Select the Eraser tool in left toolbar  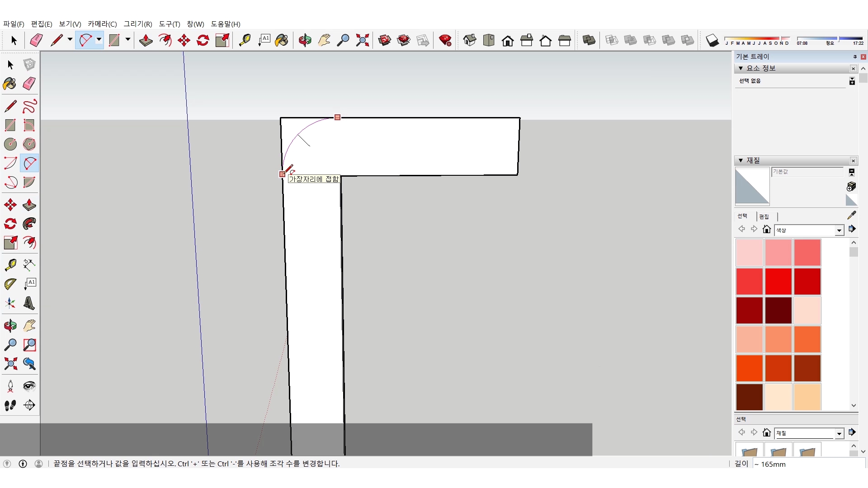pyautogui.click(x=29, y=84)
